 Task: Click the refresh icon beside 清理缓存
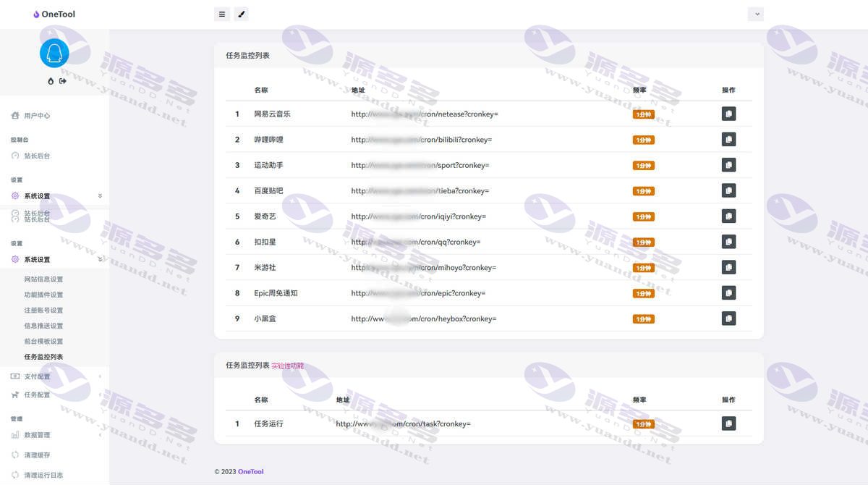(x=15, y=455)
